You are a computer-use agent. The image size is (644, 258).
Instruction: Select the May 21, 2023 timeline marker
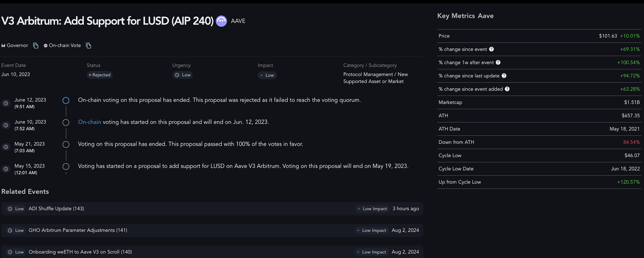[x=66, y=145]
